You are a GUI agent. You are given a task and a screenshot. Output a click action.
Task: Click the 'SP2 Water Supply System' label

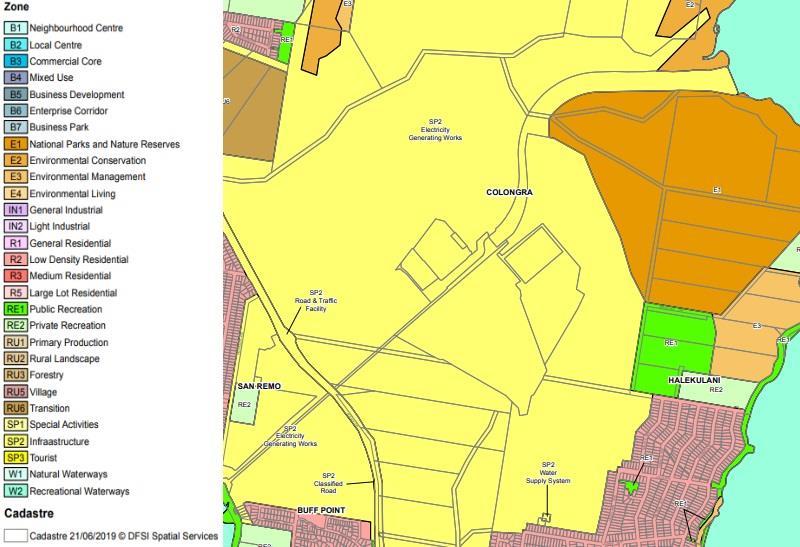[548, 473]
